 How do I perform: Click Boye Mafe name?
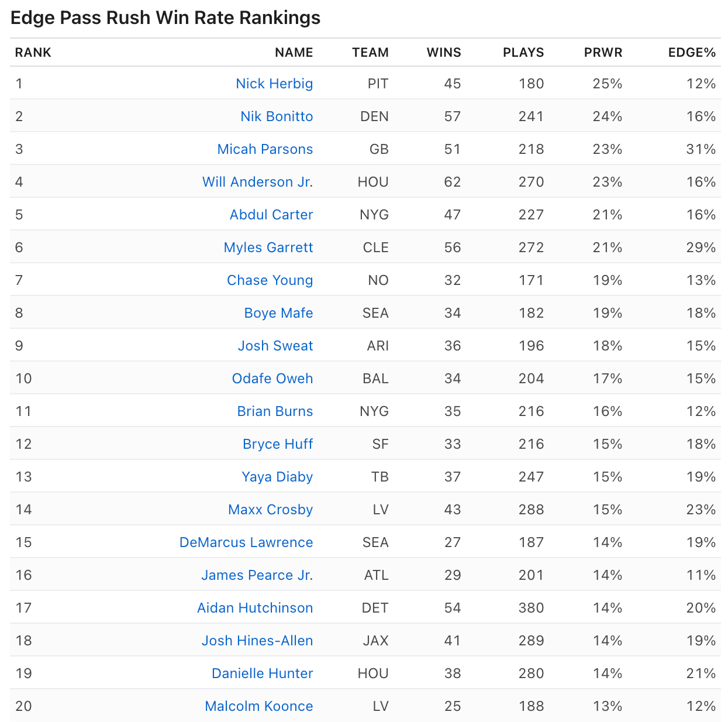tap(278, 313)
